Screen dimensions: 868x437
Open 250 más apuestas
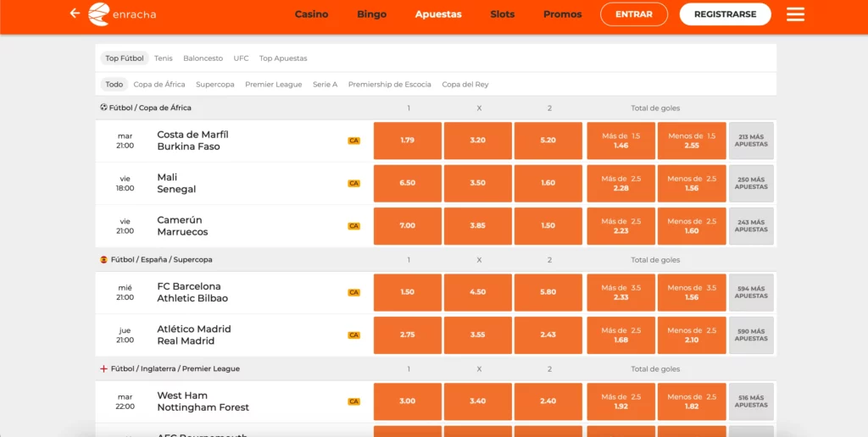pyautogui.click(x=751, y=183)
